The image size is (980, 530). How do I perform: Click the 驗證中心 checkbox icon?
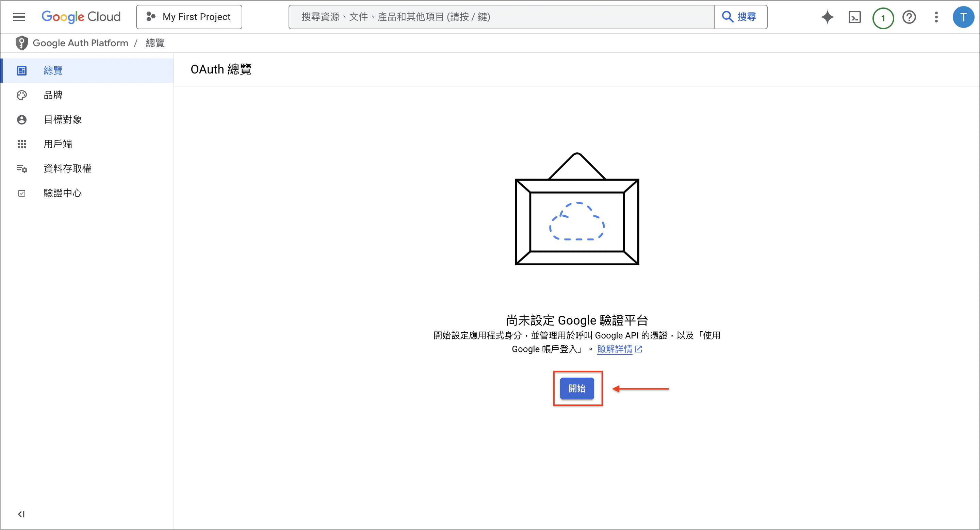click(22, 193)
